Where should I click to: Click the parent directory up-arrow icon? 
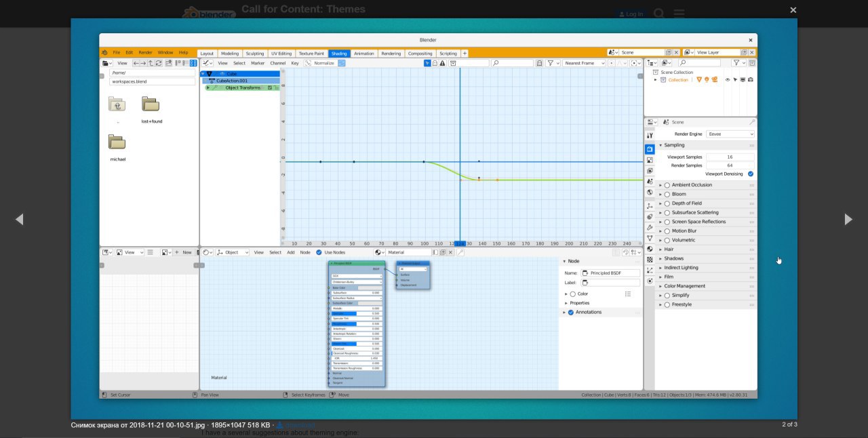151,63
